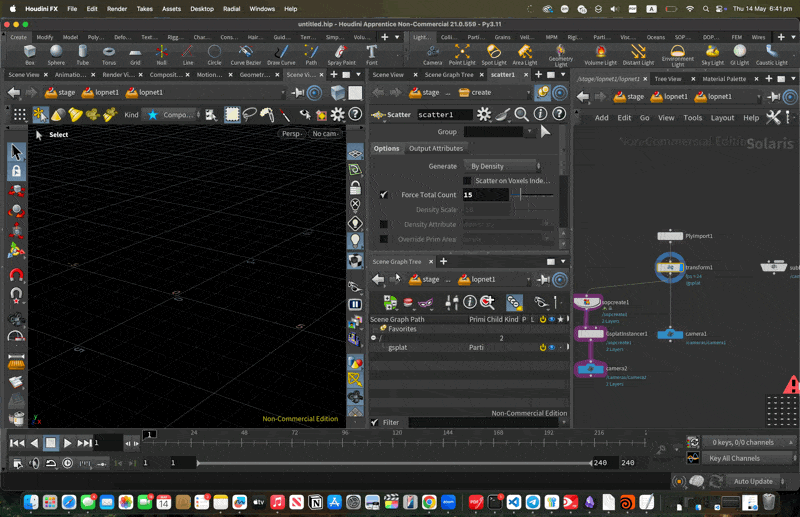Add a Camera from the lights shelf

(x=432, y=54)
